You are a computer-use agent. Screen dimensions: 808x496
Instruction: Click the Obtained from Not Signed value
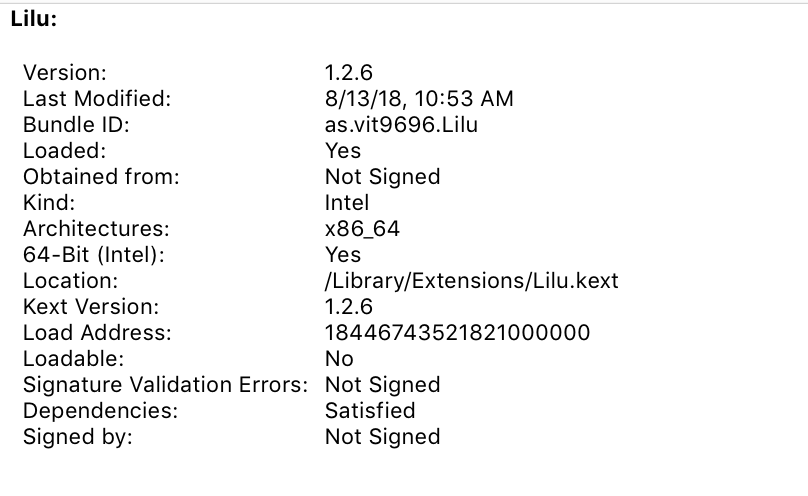pyautogui.click(x=382, y=177)
